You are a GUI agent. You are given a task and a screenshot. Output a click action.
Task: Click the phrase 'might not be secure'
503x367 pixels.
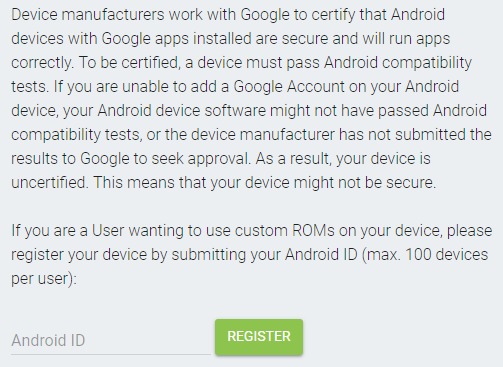click(364, 183)
